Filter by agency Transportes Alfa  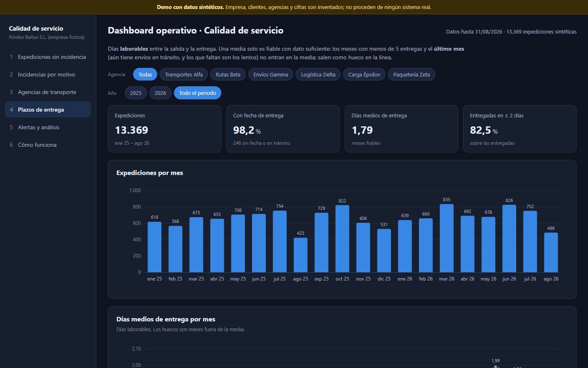[x=184, y=74]
